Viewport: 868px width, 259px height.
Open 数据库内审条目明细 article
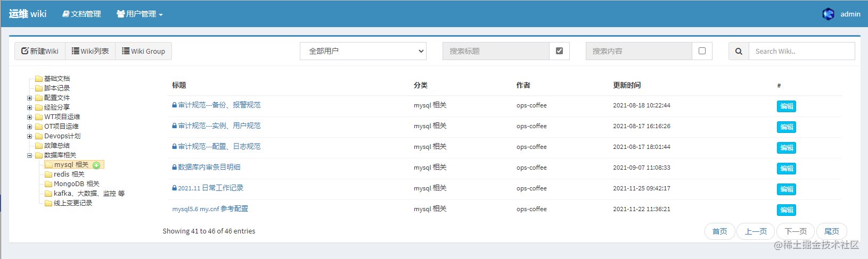[x=209, y=167]
